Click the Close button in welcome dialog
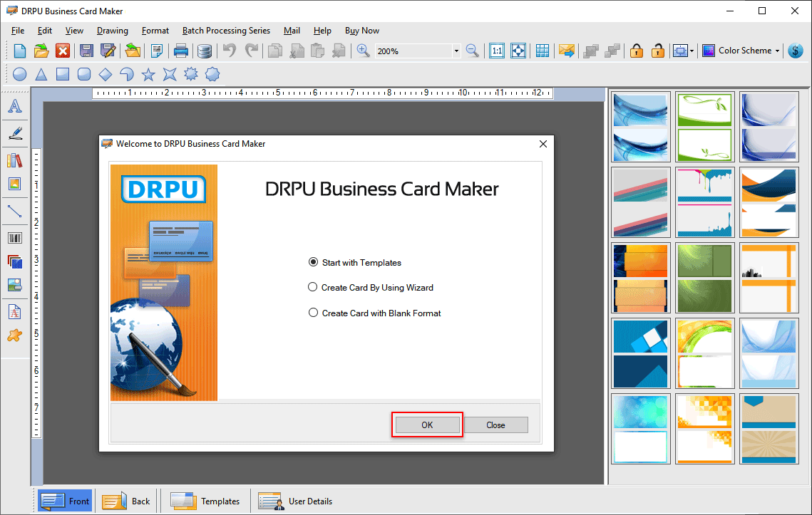Image resolution: width=812 pixels, height=515 pixels. click(x=495, y=425)
